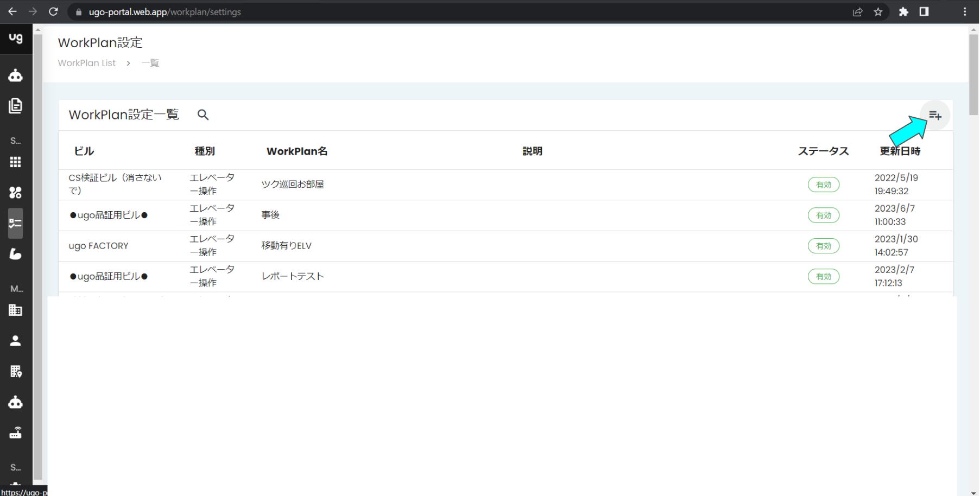Click 有効 status badge for 事後

pyautogui.click(x=824, y=215)
